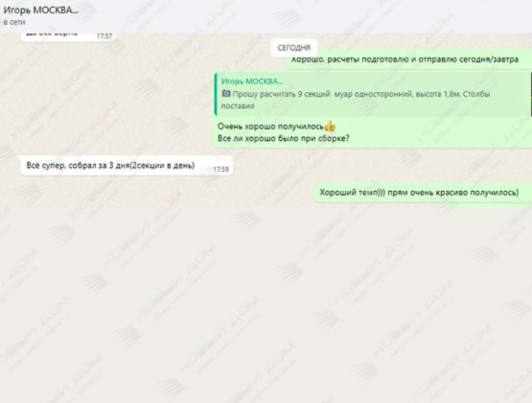Click the СЕГОДНЯ date badge
The image size is (532, 403).
pos(294,48)
